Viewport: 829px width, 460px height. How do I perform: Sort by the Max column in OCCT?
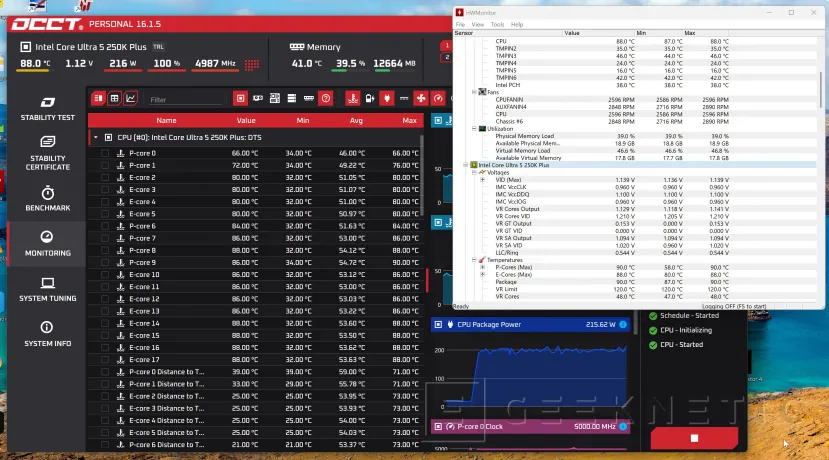click(410, 121)
